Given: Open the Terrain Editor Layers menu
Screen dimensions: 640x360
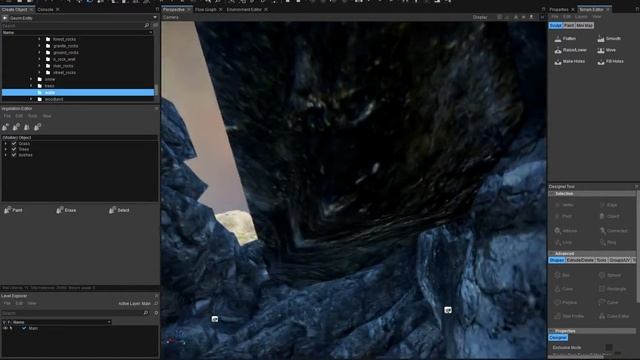Looking at the screenshot, I should pos(581,17).
